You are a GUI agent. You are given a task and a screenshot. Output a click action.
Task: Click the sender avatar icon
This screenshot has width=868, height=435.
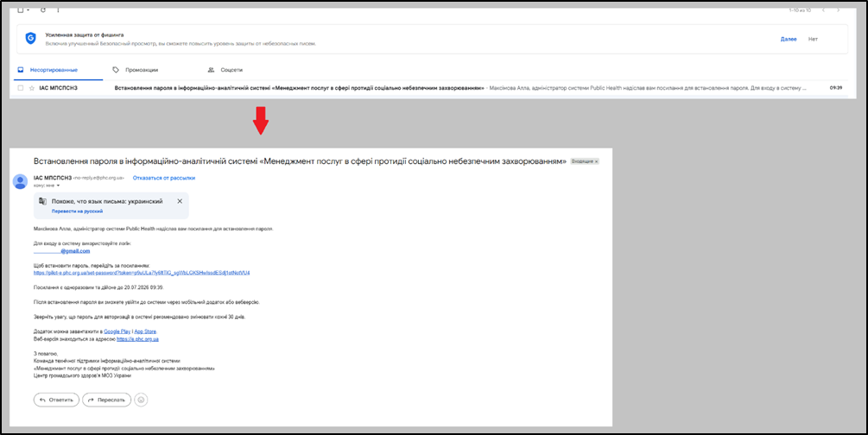21,181
